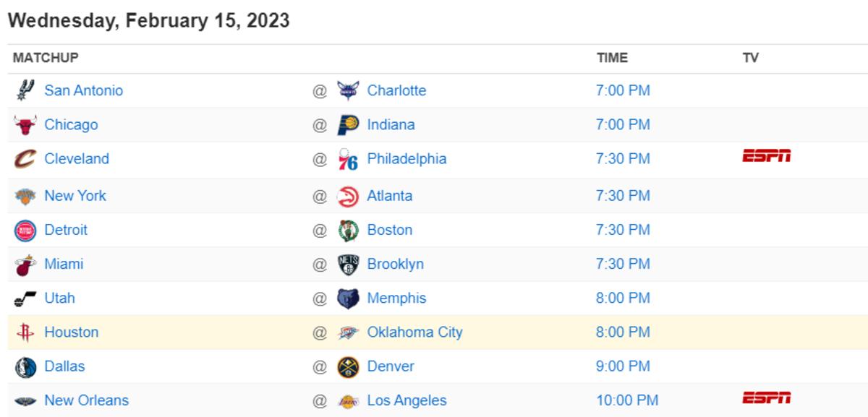The width and height of the screenshot is (868, 417).
Task: Click the Boston Celtics logo
Action: point(348,230)
